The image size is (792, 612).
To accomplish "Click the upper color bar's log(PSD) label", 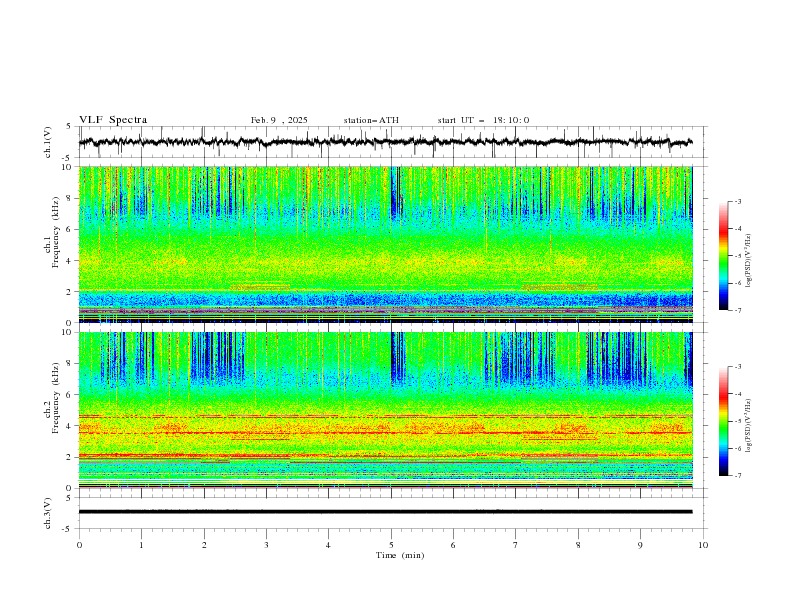I will click(749, 261).
